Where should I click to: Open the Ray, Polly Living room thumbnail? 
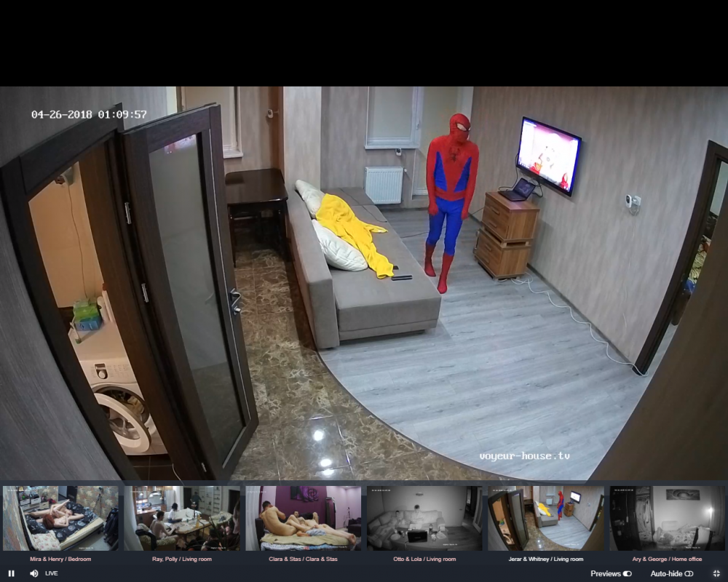pyautogui.click(x=182, y=518)
